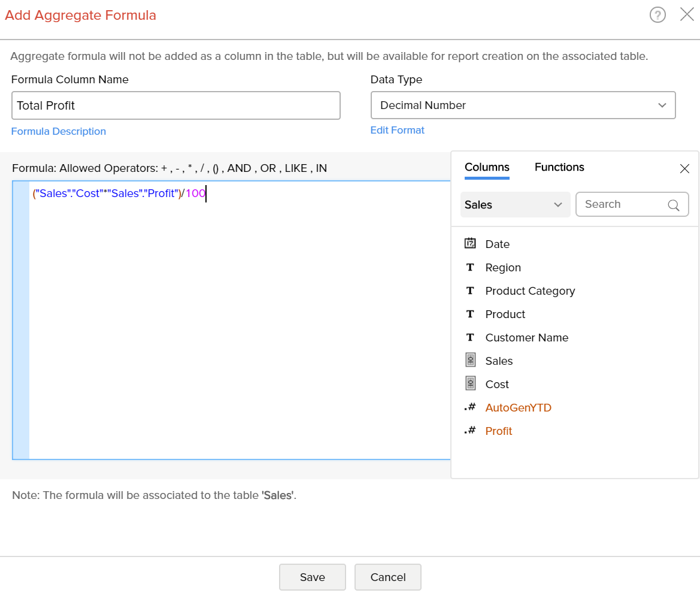This screenshot has height=593, width=700.
Task: Click the AutoGenYTD formula icon
Action: point(470,407)
